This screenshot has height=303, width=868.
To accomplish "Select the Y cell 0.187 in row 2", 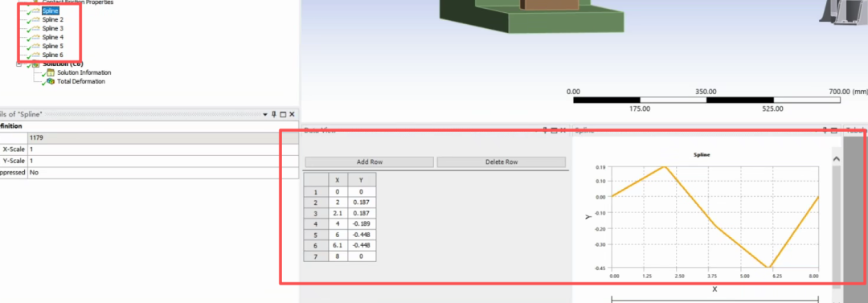I will [362, 203].
